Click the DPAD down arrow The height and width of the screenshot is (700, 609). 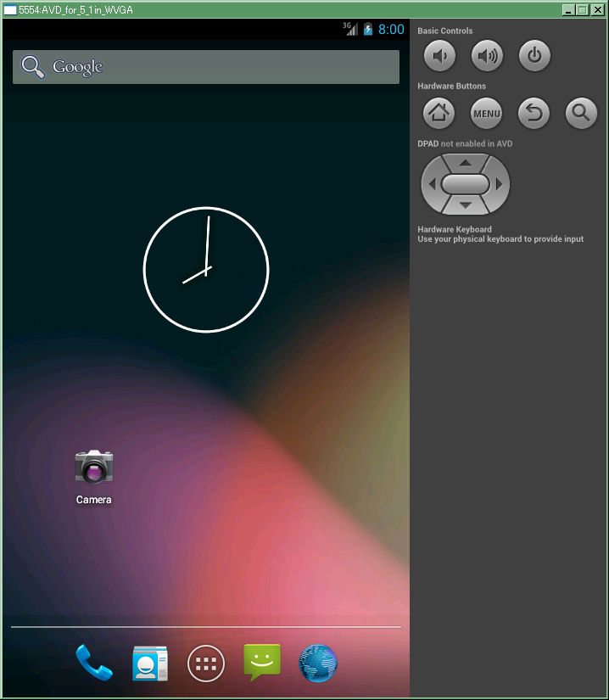[466, 205]
